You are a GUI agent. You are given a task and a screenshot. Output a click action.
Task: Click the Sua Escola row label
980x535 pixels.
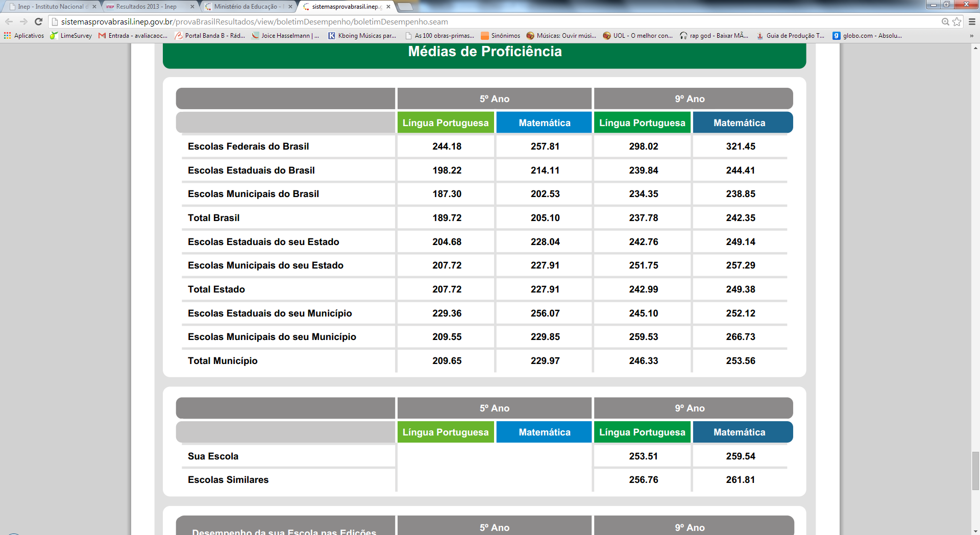(213, 456)
